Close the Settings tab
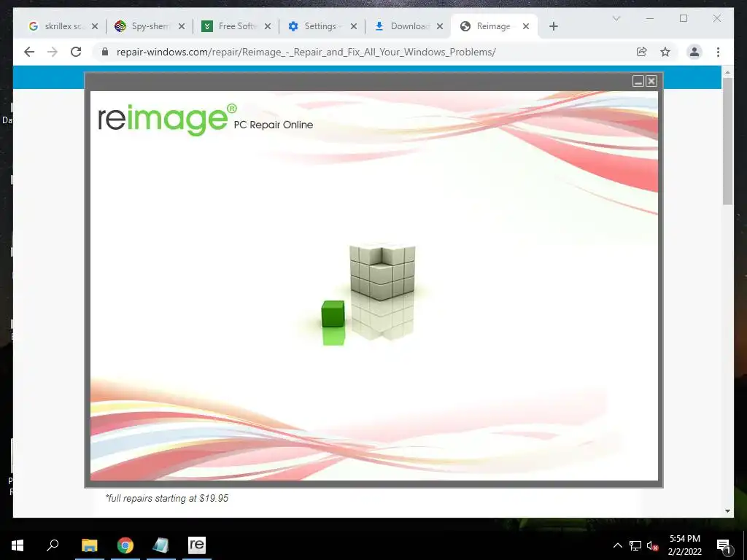 pos(354,27)
